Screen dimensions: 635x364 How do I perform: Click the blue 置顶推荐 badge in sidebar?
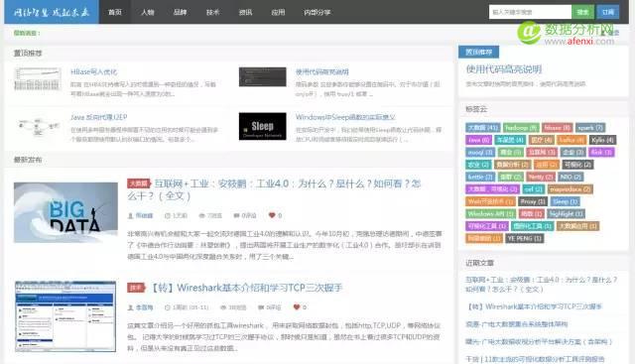pos(478,52)
